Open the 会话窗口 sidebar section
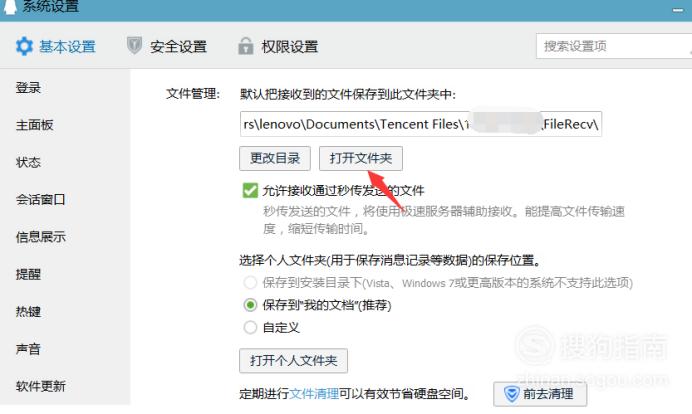 pos(41,199)
